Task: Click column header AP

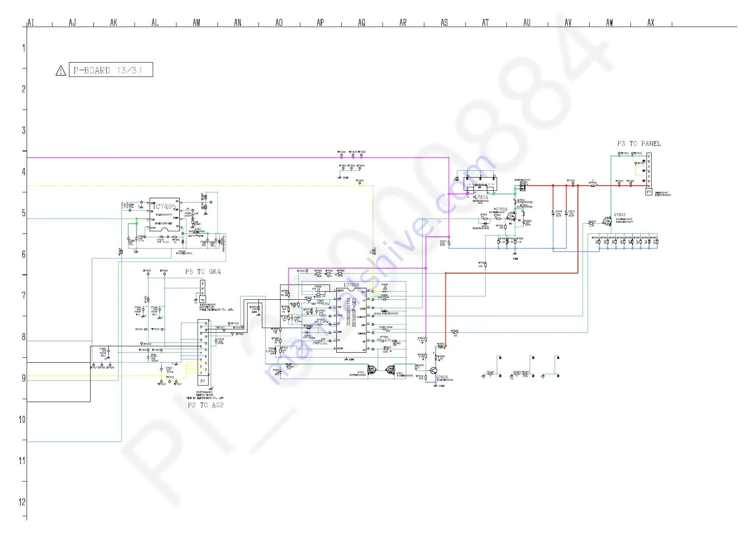Action: click(x=320, y=22)
